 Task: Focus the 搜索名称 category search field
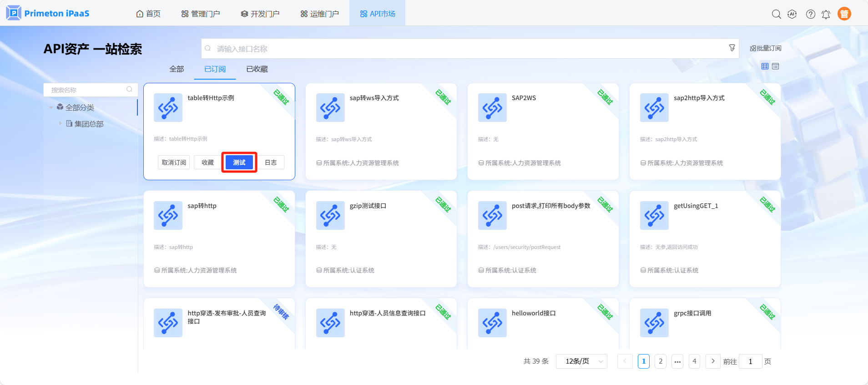click(x=91, y=90)
